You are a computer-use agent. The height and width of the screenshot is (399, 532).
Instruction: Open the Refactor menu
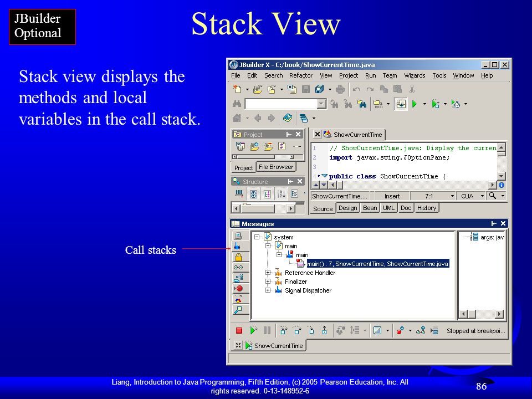(300, 75)
